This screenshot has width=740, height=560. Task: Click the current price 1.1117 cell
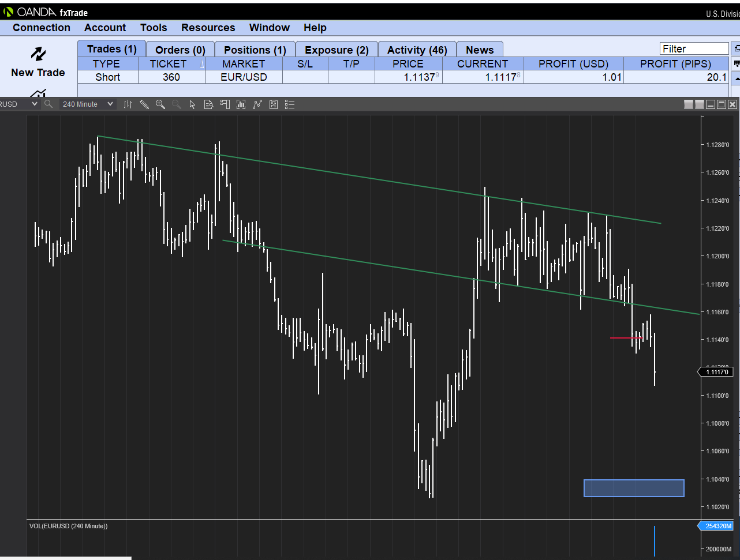[x=483, y=77]
